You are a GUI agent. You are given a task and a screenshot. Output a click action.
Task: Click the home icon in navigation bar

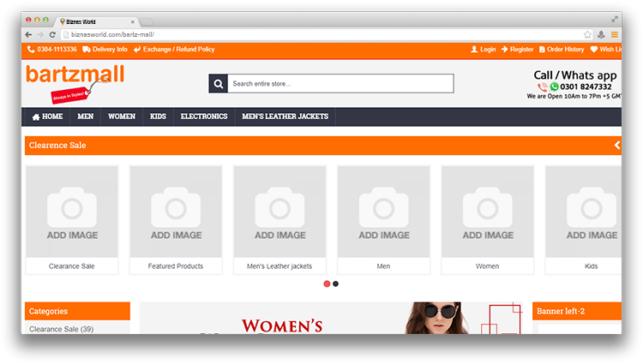tap(36, 116)
